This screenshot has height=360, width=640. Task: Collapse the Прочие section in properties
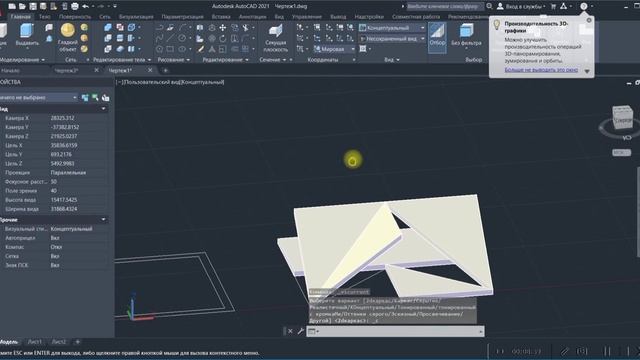pyautogui.click(x=103, y=220)
